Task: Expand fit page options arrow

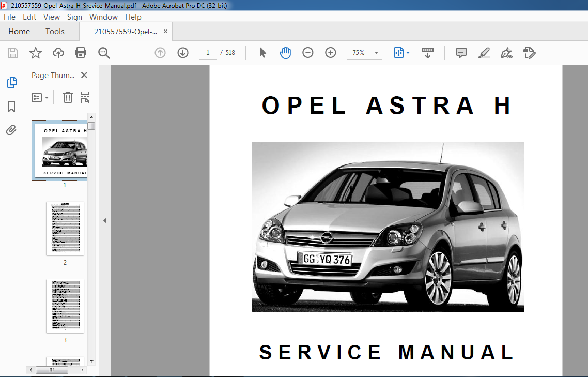Action: pos(408,53)
